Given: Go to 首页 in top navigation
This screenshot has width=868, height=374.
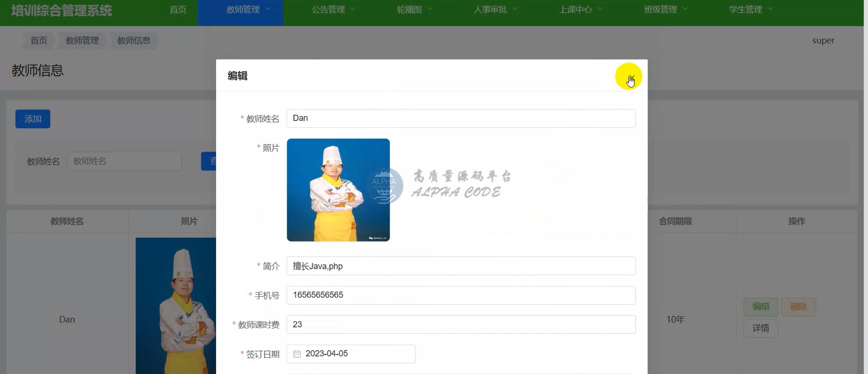Looking at the screenshot, I should (178, 9).
